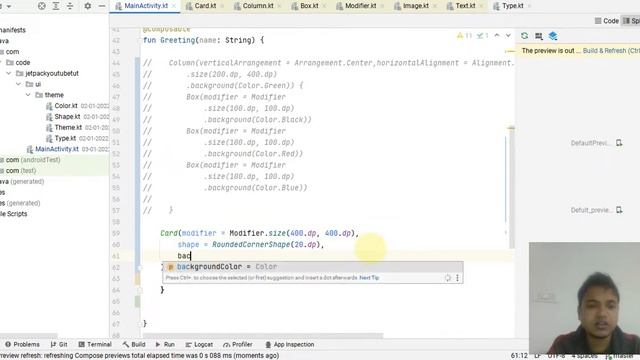Click typo indicator showing 1

coord(483,36)
